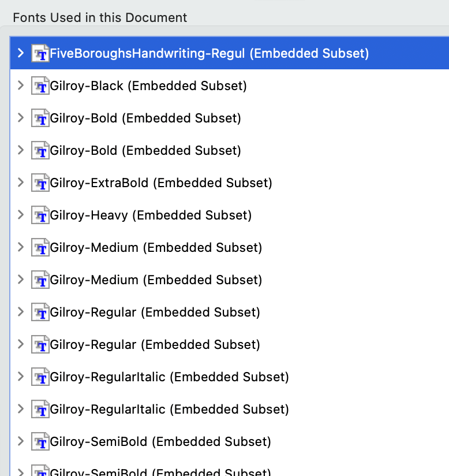
Task: Click the font icon beside Gilroy-Heavy
Action: (40, 215)
